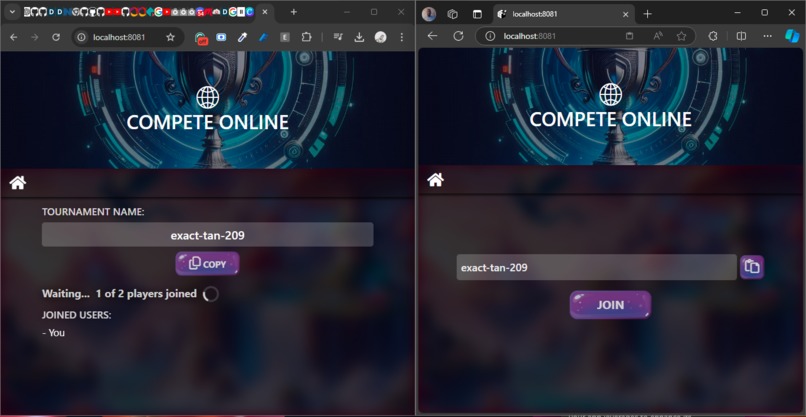This screenshot has height=417, width=806.
Task: Open the eyedropper color picker extension in Chrome
Action: (x=242, y=37)
